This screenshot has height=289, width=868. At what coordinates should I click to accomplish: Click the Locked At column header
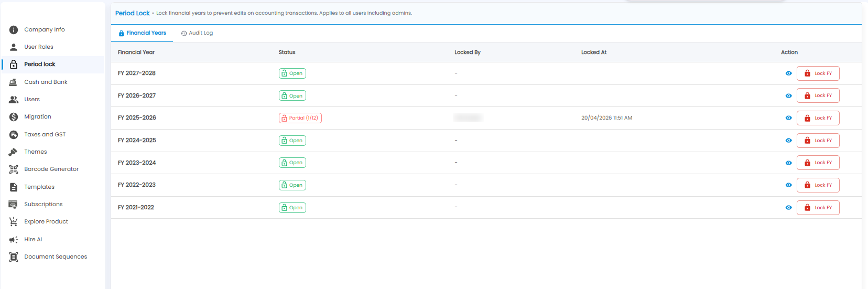594,52
